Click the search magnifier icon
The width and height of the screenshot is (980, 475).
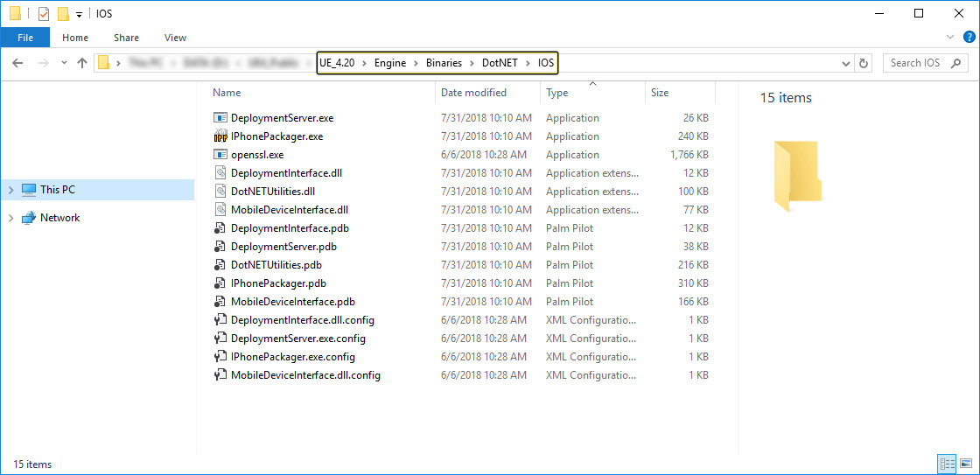[955, 63]
